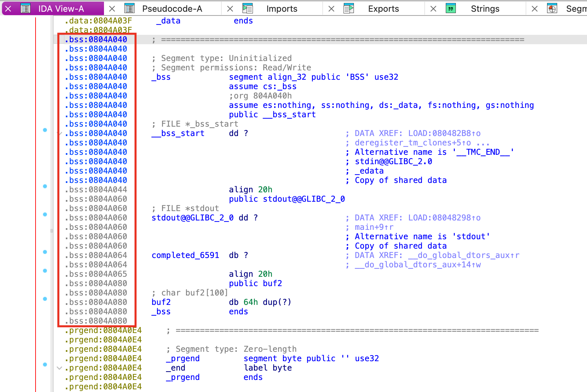
Task: Select the _data ends line
Action: 205,21
